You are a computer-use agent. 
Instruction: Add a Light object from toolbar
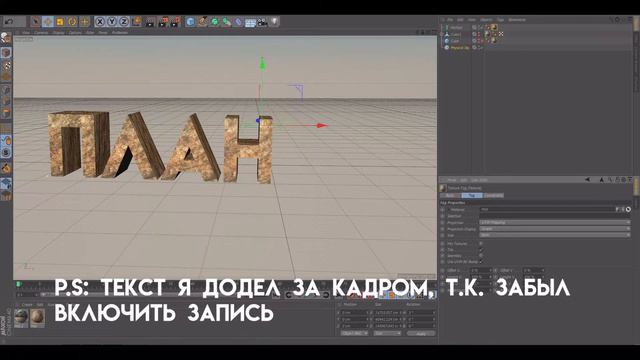coord(274,22)
